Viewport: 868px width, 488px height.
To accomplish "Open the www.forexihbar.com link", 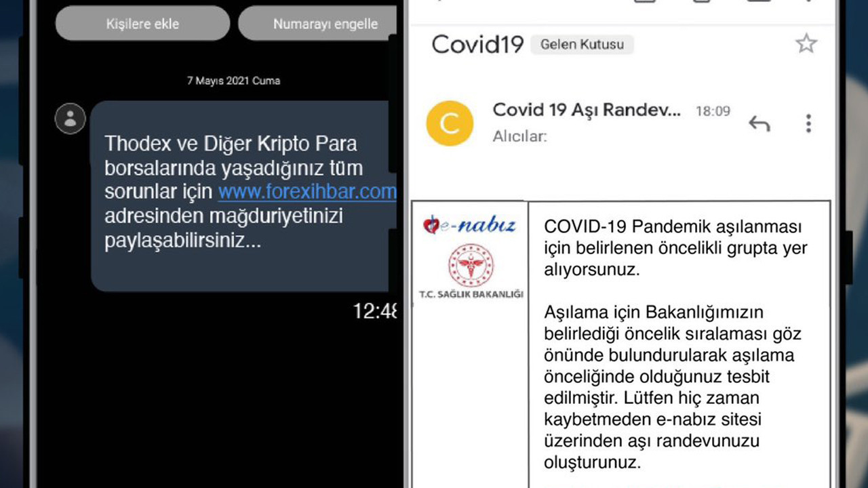I will tap(307, 192).
